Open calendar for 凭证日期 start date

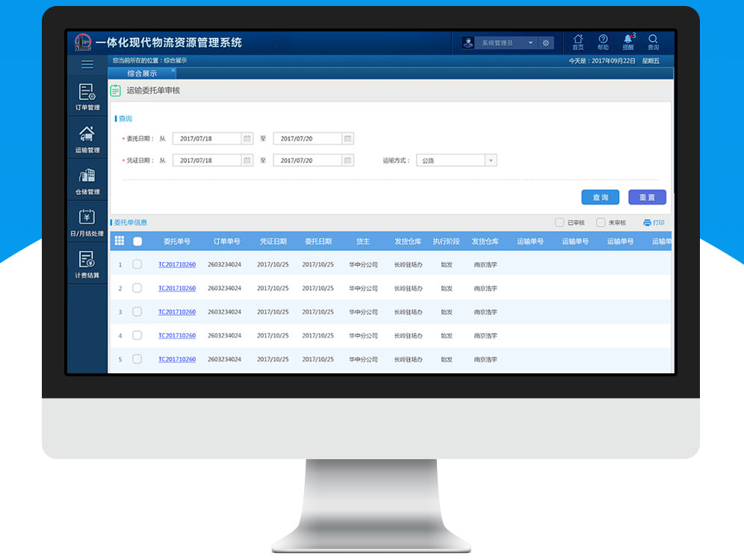(247, 161)
